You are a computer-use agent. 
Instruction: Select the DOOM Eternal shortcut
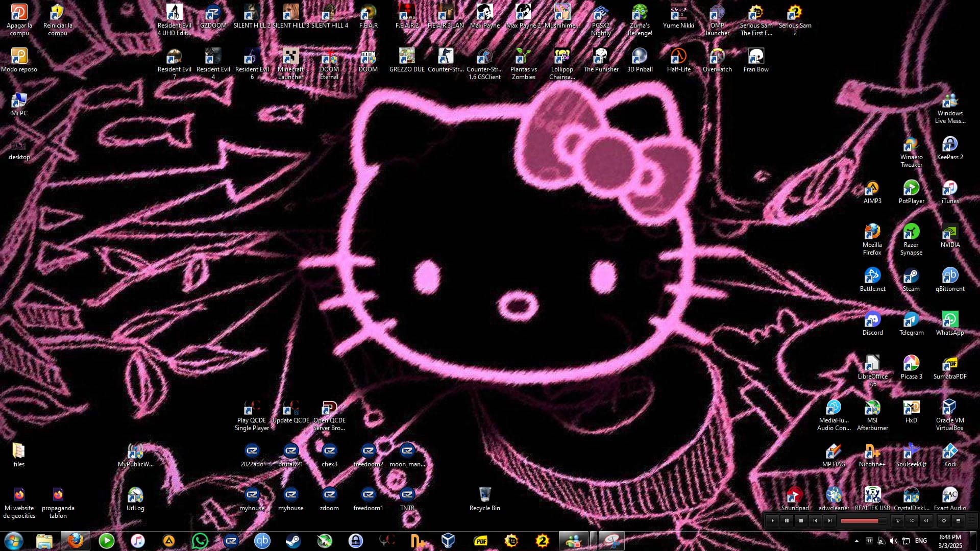point(329,64)
